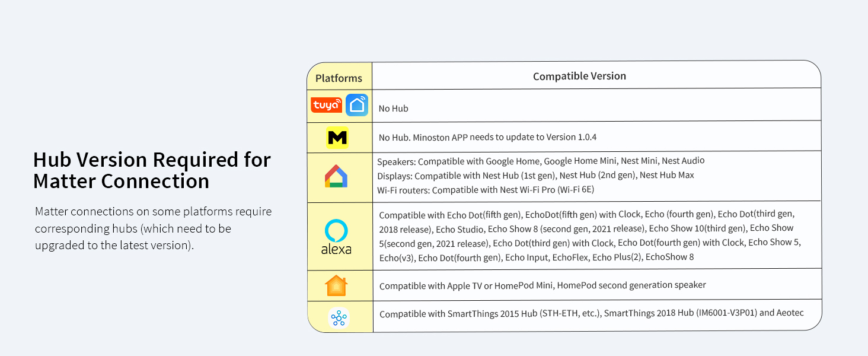
Task: Click the Platforms column header
Action: click(339, 78)
